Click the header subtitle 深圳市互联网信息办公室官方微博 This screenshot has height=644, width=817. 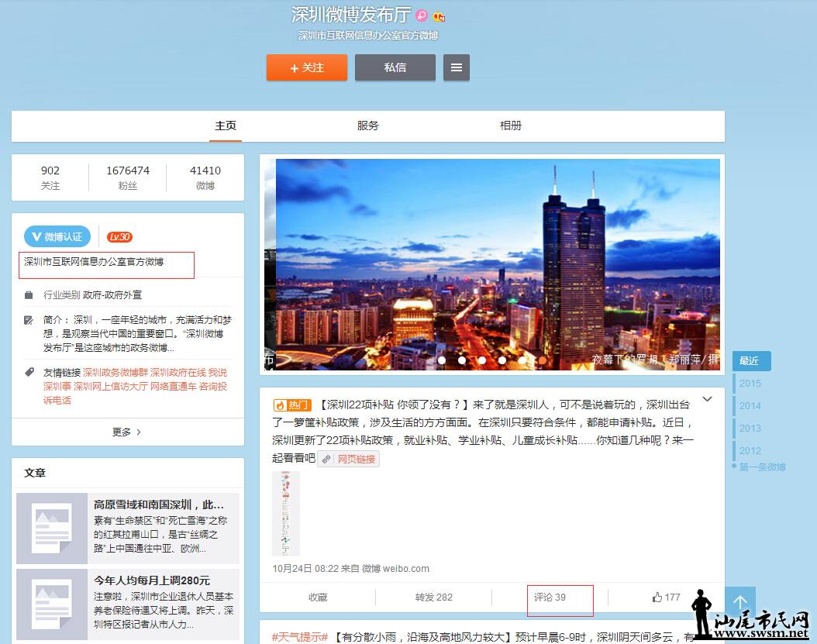point(368,36)
